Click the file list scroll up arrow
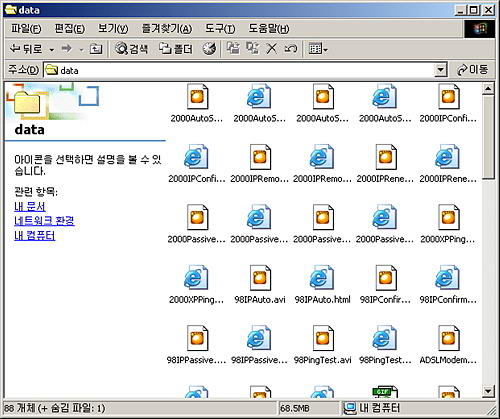Viewport: 500px width, 419px height. click(488, 89)
